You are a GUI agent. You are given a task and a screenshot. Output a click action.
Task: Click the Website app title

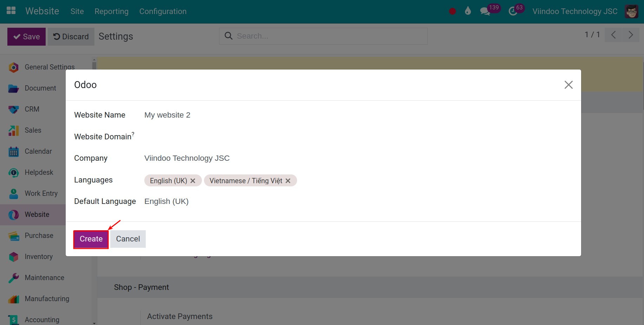click(42, 11)
